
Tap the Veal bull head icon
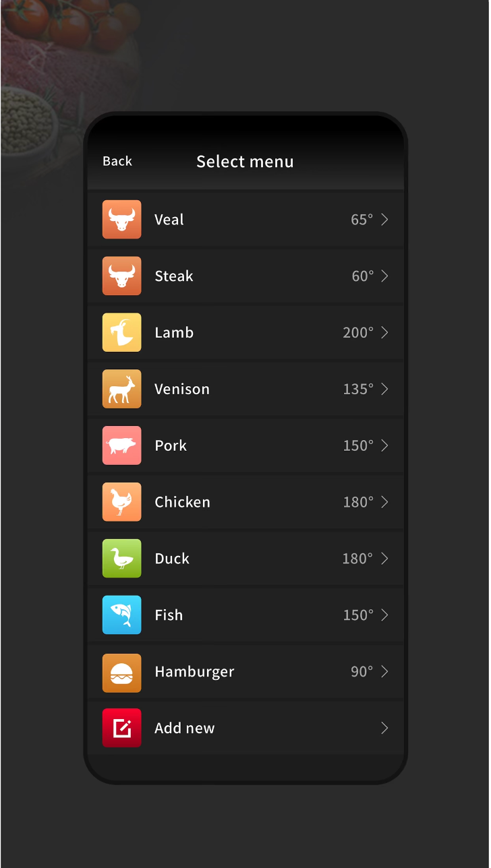pos(122,220)
